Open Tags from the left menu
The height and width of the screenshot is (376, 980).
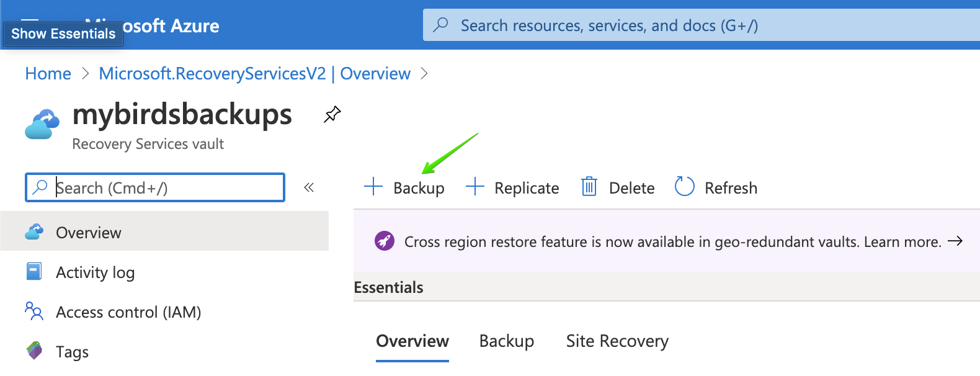(72, 352)
